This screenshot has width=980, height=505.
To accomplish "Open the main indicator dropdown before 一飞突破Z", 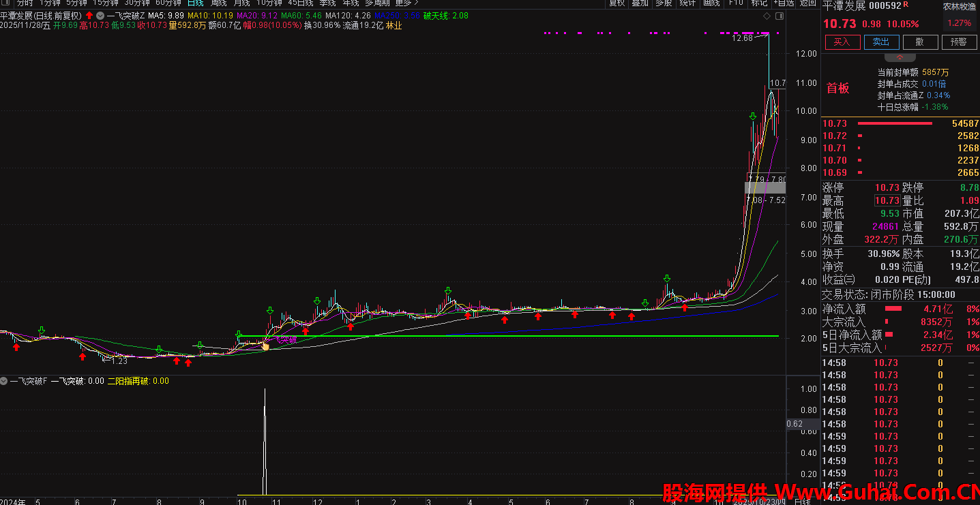I will tap(100, 15).
